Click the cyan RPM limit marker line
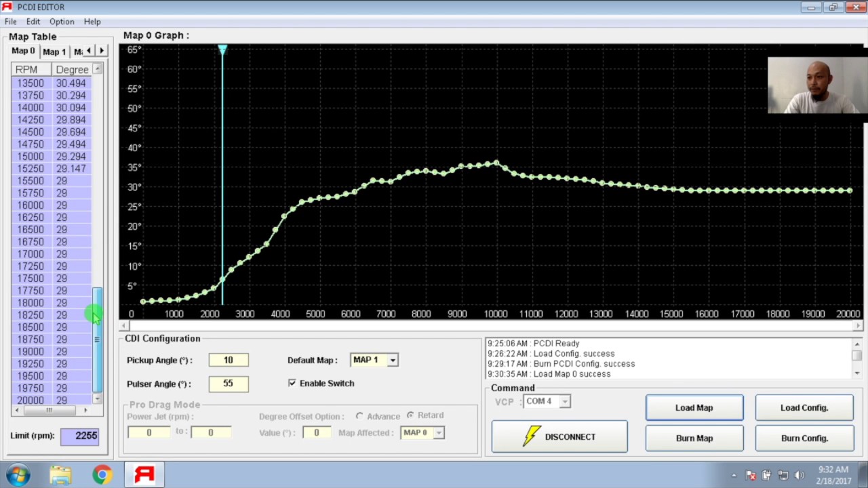 click(222, 176)
